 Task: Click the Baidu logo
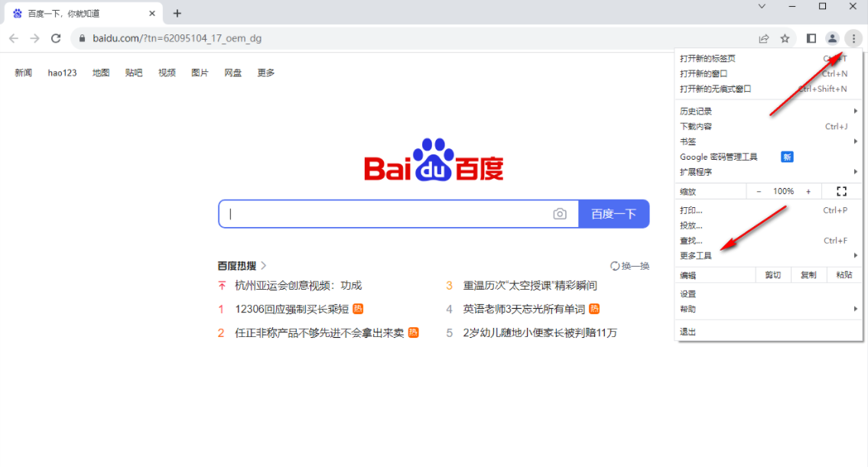(x=434, y=159)
